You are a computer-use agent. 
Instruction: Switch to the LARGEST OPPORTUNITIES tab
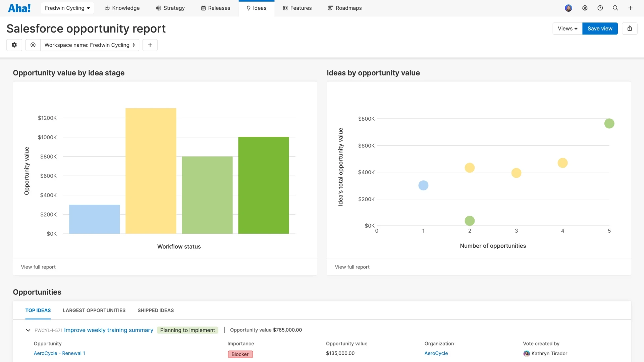(x=94, y=310)
